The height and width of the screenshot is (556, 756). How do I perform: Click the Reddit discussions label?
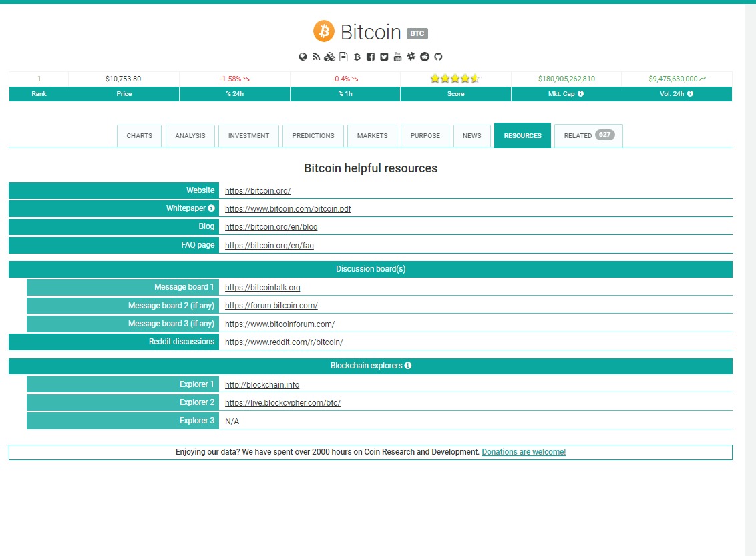[x=181, y=342]
